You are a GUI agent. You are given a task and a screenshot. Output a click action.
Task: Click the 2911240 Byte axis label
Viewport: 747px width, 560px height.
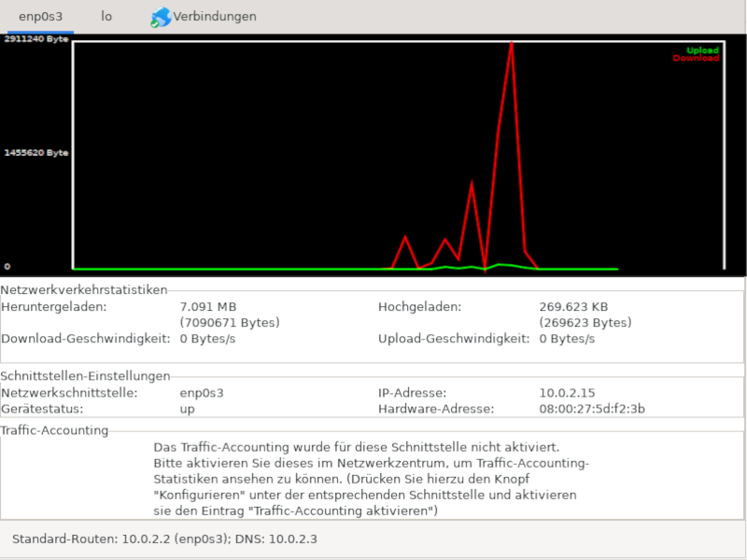click(x=36, y=39)
